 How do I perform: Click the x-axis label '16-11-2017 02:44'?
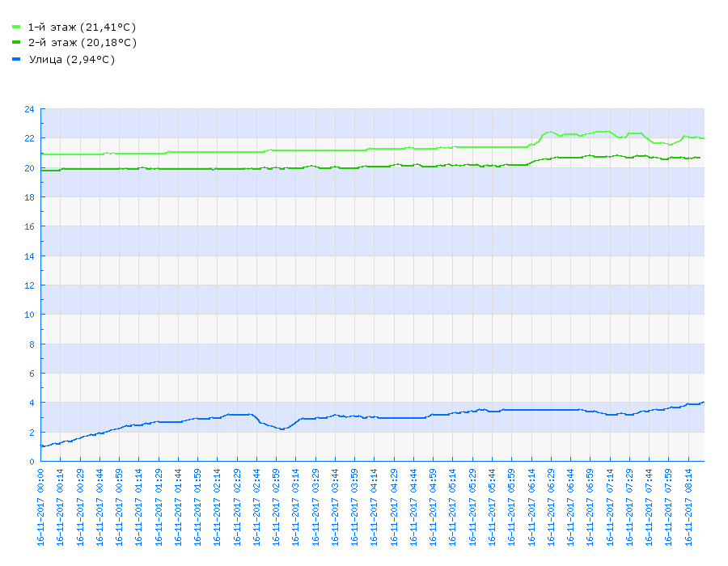coord(256,507)
